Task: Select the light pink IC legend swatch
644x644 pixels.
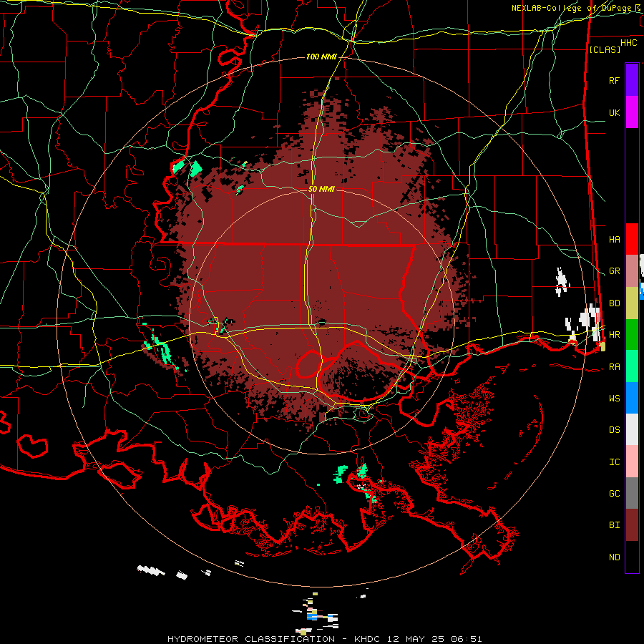Action: [632, 462]
